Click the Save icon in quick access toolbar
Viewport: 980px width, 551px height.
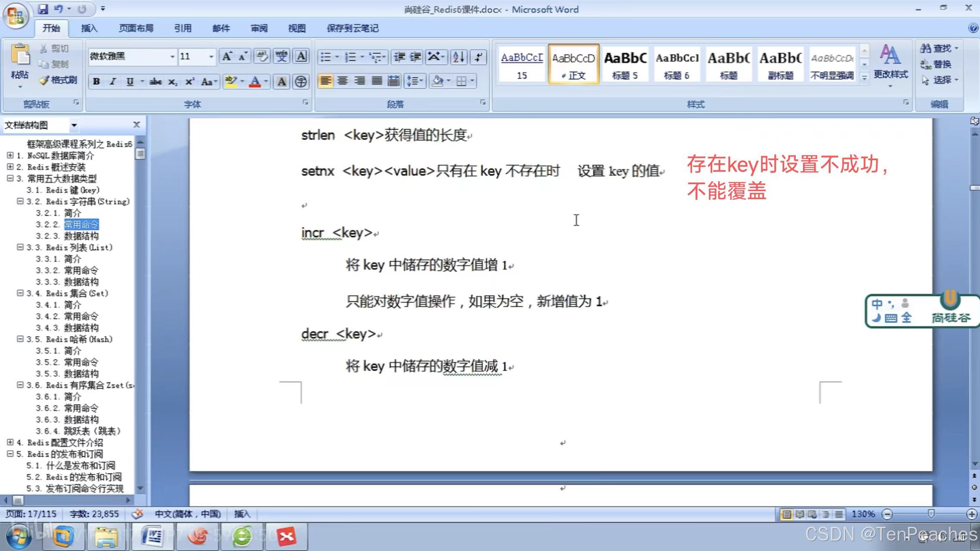point(43,9)
